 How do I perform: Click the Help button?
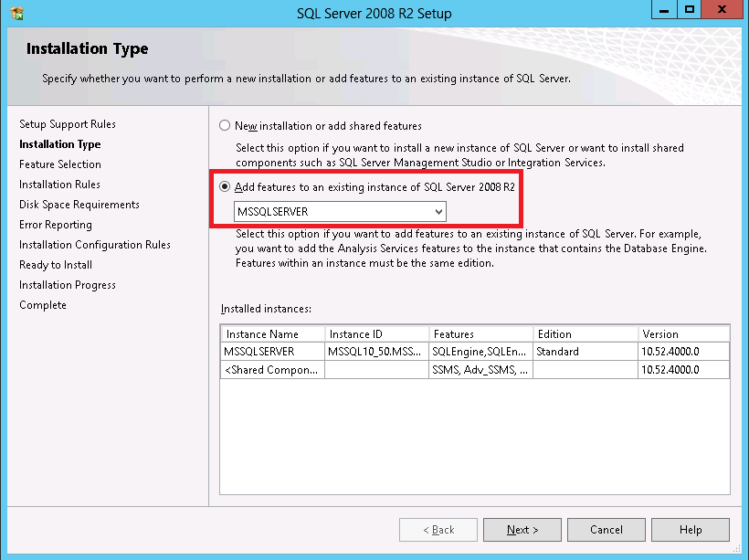click(x=691, y=530)
